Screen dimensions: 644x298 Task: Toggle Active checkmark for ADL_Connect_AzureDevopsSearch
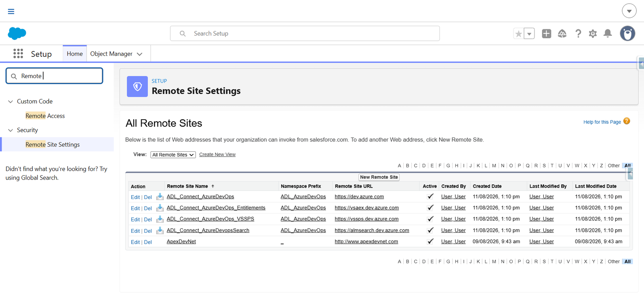pos(430,230)
